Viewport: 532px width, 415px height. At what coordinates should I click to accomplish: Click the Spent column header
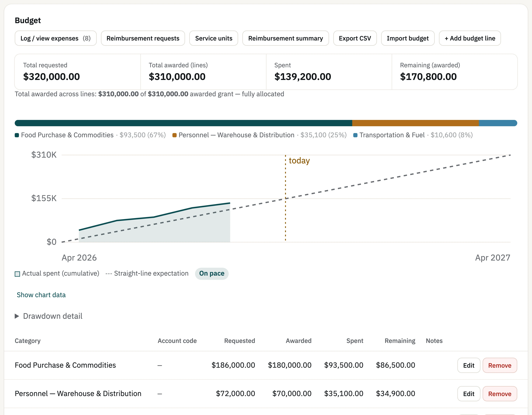pos(355,341)
